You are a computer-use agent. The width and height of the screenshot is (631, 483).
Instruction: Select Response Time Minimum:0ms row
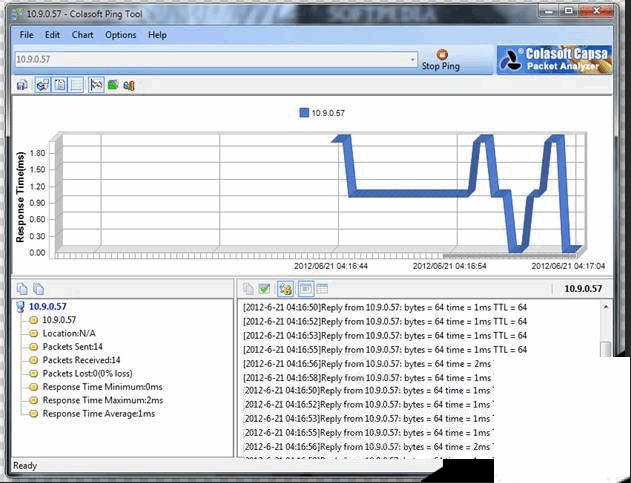(103, 387)
